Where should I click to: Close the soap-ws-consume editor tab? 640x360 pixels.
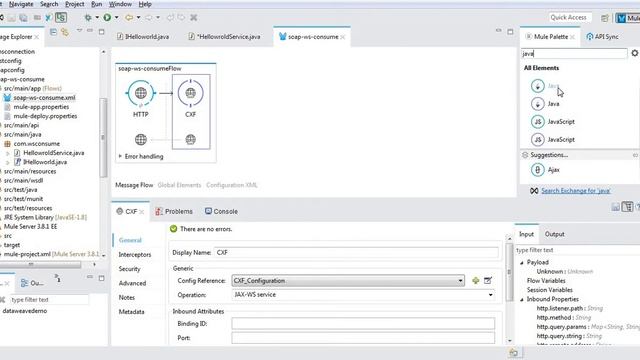(343, 37)
